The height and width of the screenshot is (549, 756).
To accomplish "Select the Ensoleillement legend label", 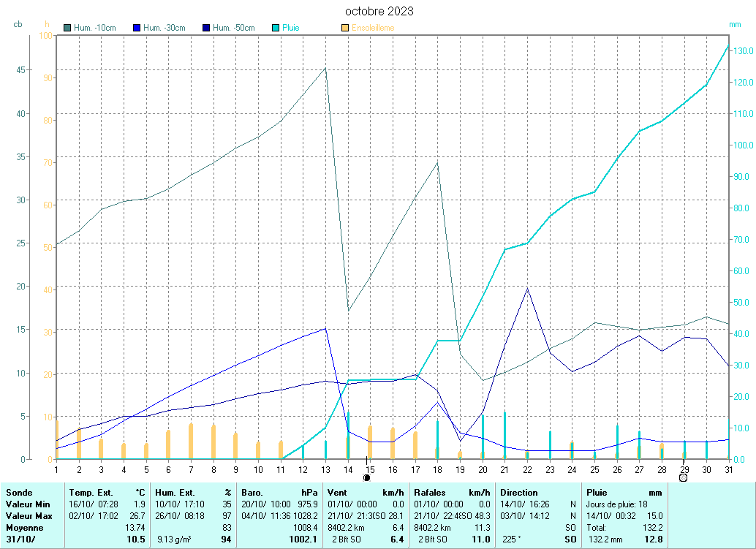I will coord(373,28).
